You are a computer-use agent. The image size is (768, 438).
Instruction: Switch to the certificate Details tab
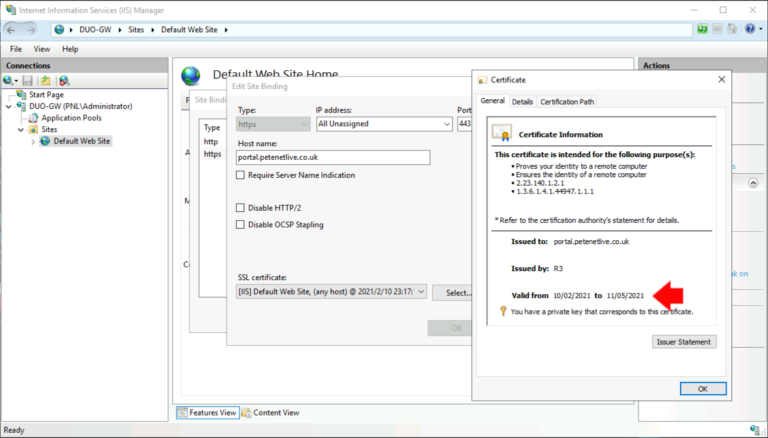(522, 102)
